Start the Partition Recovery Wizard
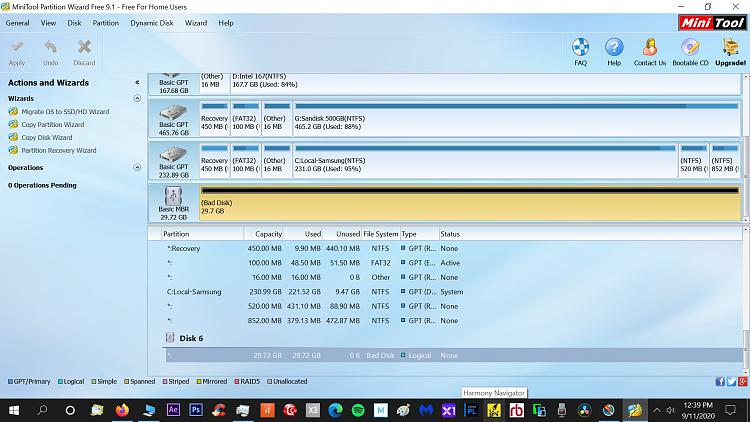 point(59,150)
